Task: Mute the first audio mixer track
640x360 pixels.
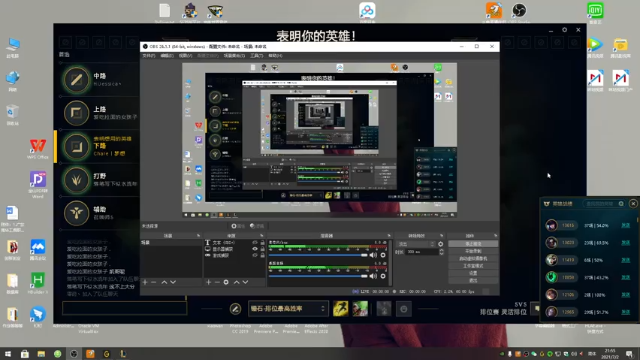Action: pos(373,255)
